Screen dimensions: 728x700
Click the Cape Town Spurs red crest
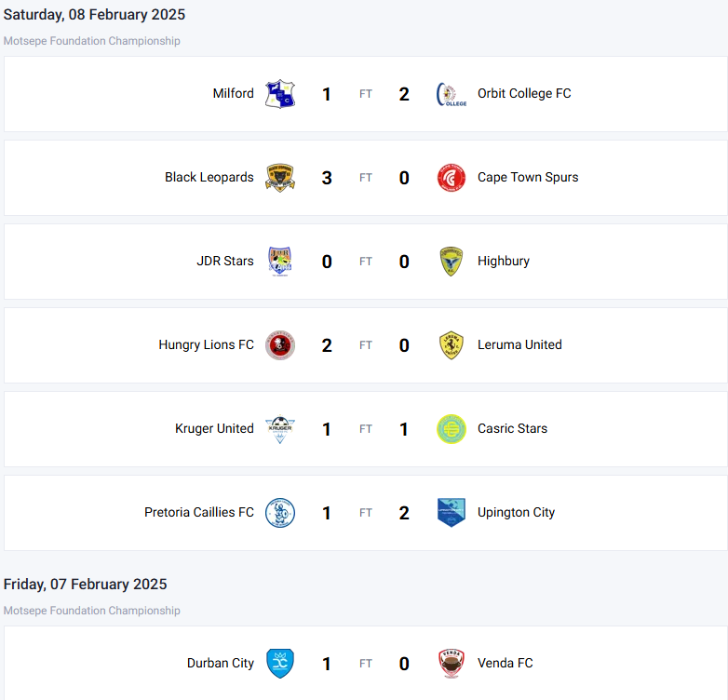[452, 178]
